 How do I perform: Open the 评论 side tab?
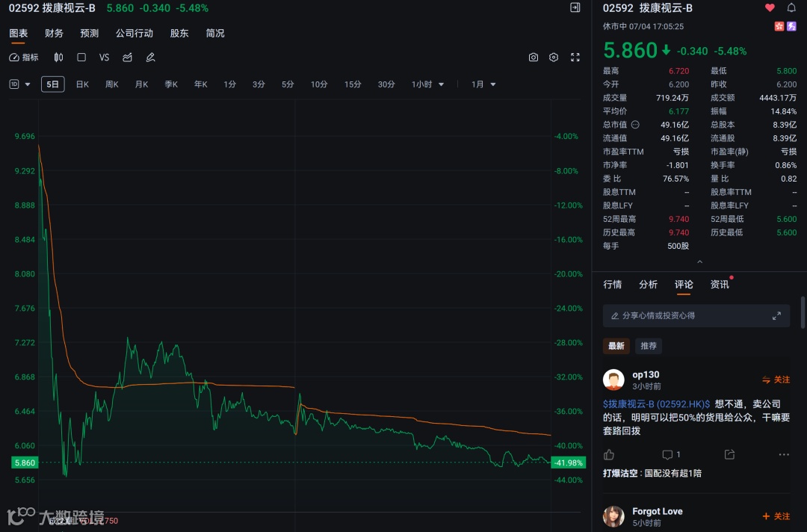(684, 285)
